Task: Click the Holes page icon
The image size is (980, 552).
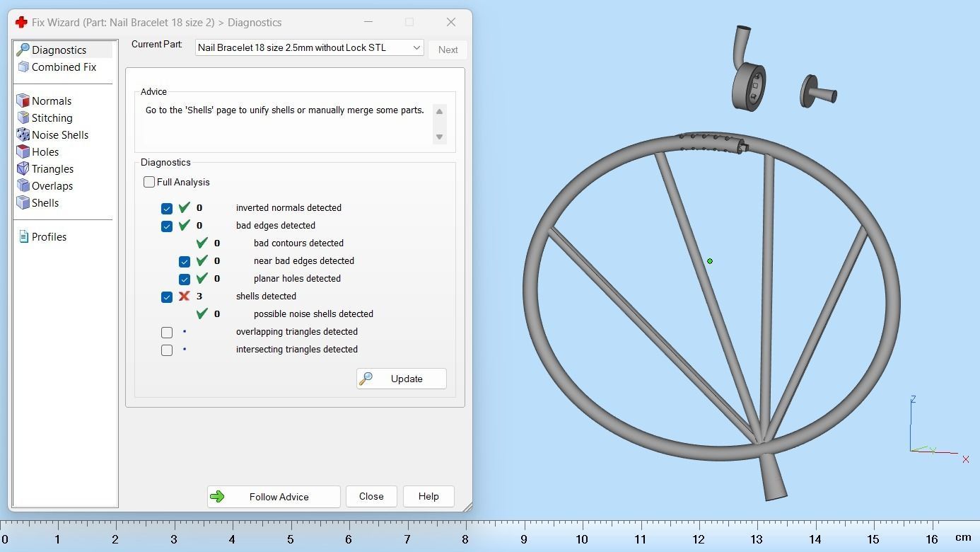Action: click(x=23, y=151)
